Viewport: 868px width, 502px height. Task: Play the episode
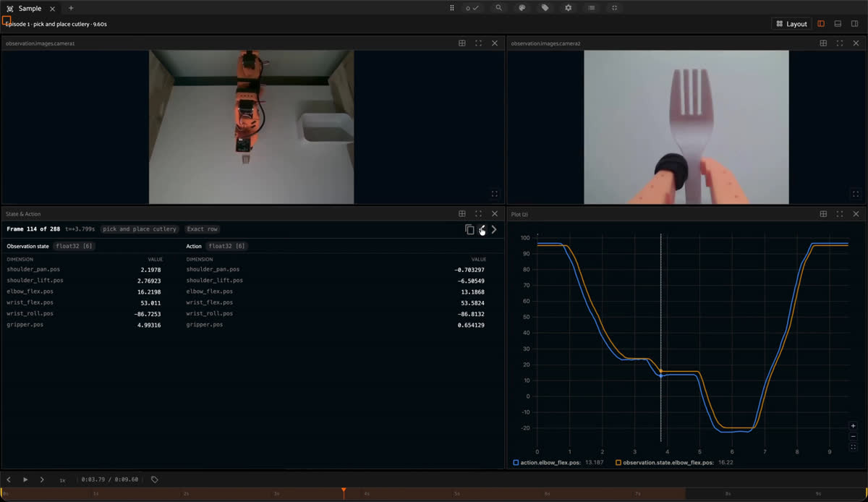pyautogui.click(x=25, y=480)
